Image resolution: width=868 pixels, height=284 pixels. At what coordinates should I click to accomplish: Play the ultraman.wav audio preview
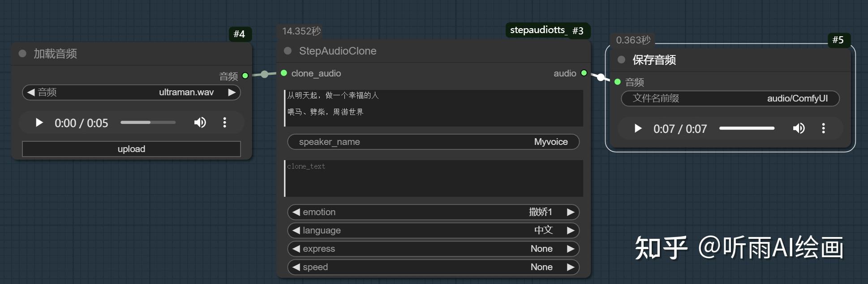39,122
